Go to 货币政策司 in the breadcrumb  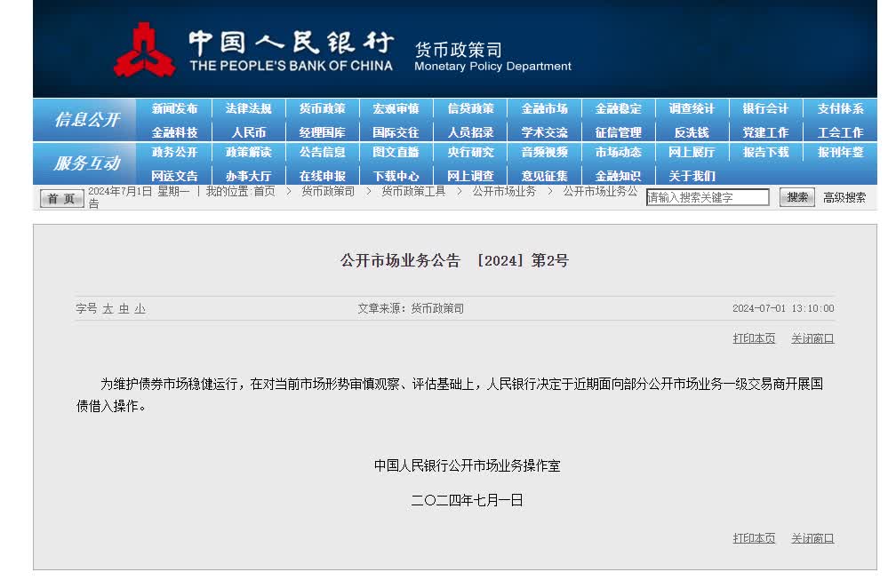(x=328, y=192)
